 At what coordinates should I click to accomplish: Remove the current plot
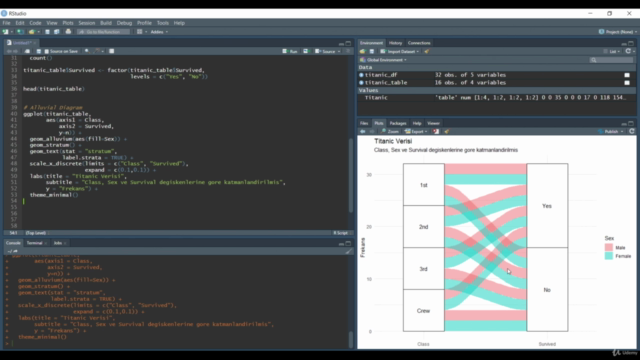click(436, 131)
